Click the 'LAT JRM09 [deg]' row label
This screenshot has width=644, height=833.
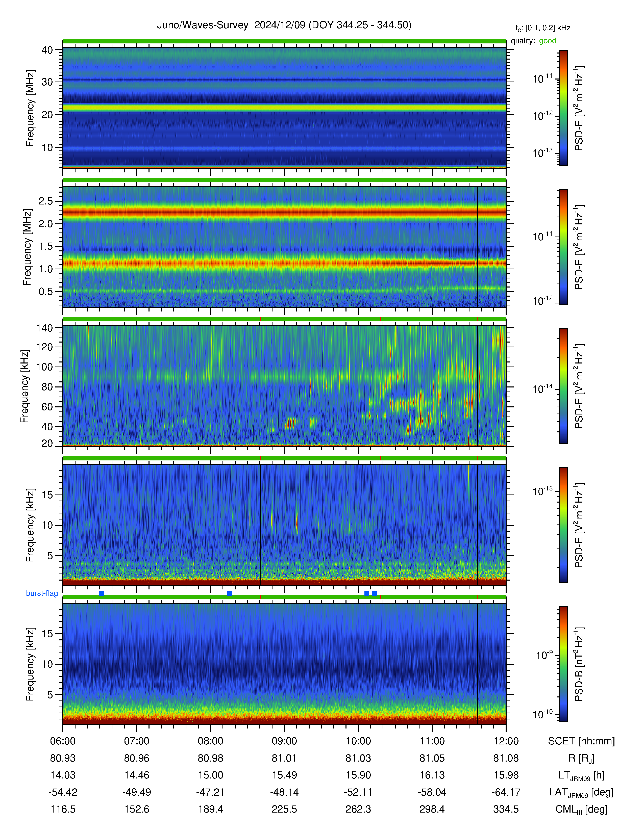[x=581, y=793]
